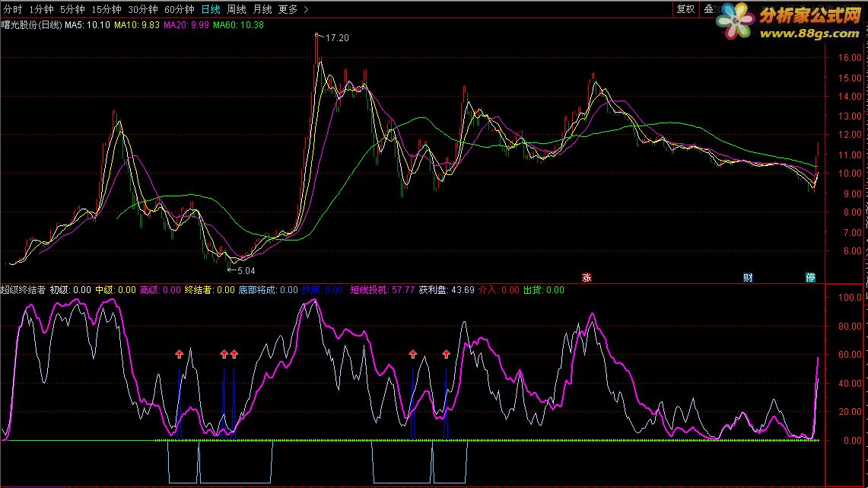The image size is (868, 488).
Task: Click the 60.00 indicator axis label
Action: 850,355
